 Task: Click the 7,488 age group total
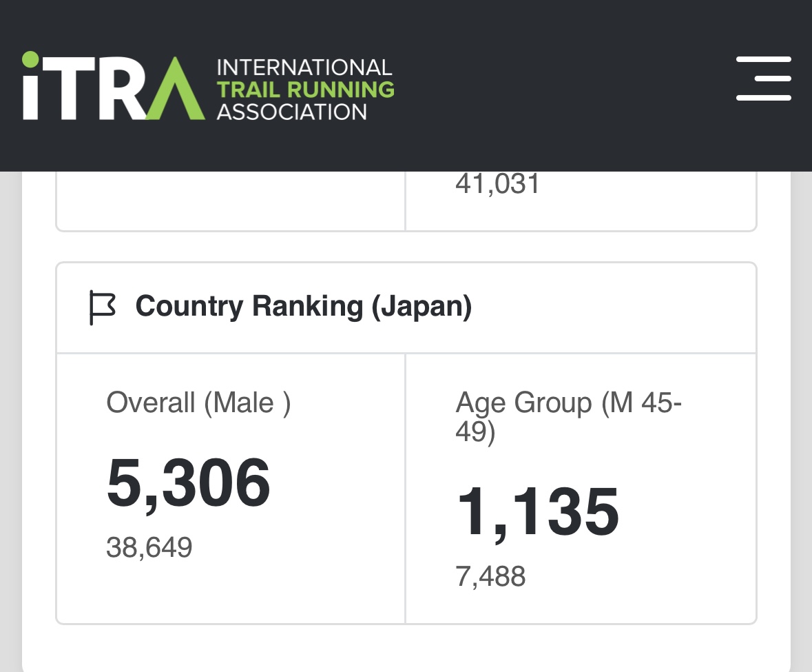point(490,576)
